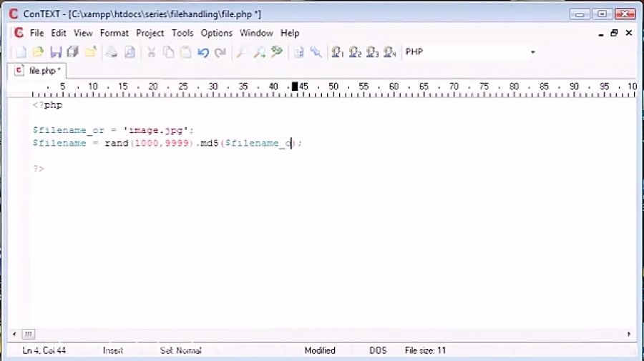This screenshot has height=361, width=644.
Task: Open the Options menu
Action: click(216, 33)
